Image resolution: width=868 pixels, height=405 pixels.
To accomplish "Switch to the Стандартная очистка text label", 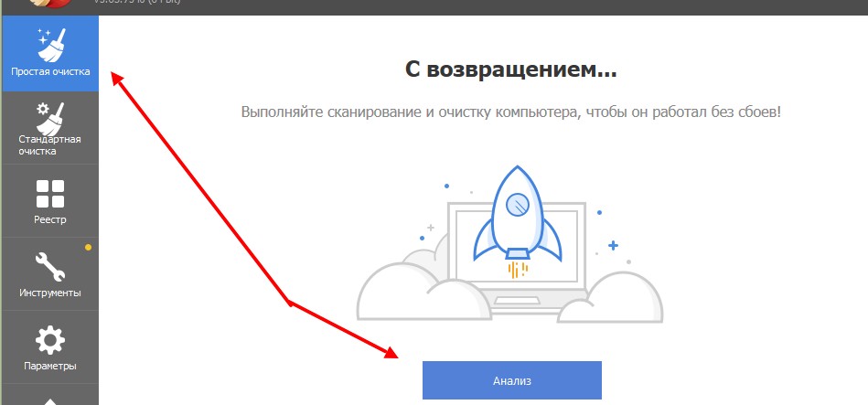I will pos(49,145).
